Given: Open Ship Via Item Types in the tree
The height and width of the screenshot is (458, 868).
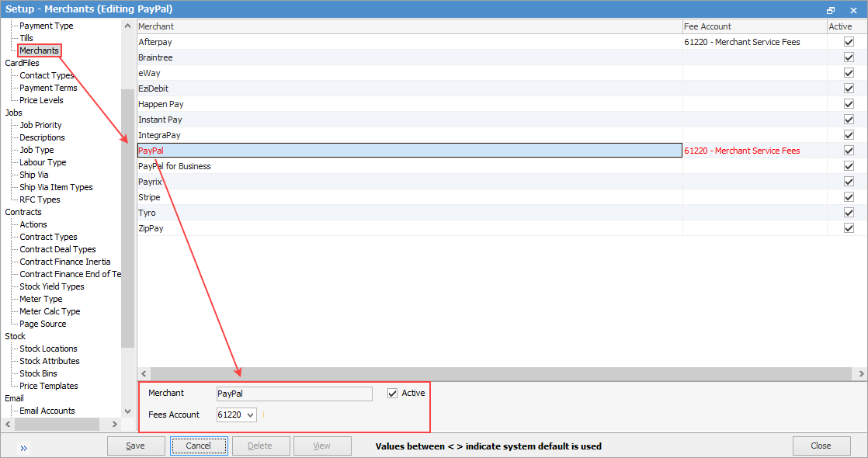Looking at the screenshot, I should coord(56,187).
